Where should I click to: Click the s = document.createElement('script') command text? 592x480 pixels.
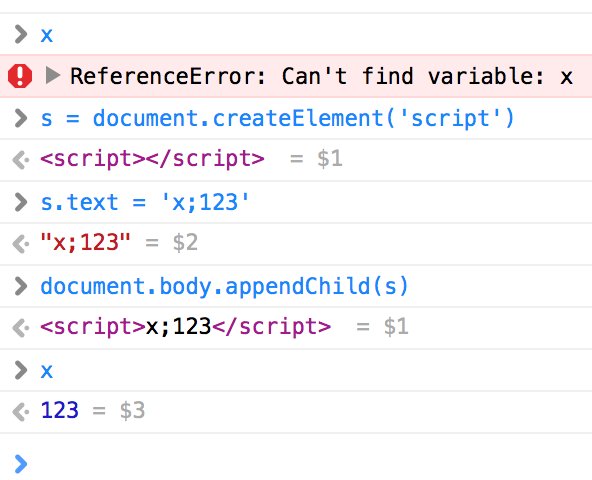(x=278, y=118)
